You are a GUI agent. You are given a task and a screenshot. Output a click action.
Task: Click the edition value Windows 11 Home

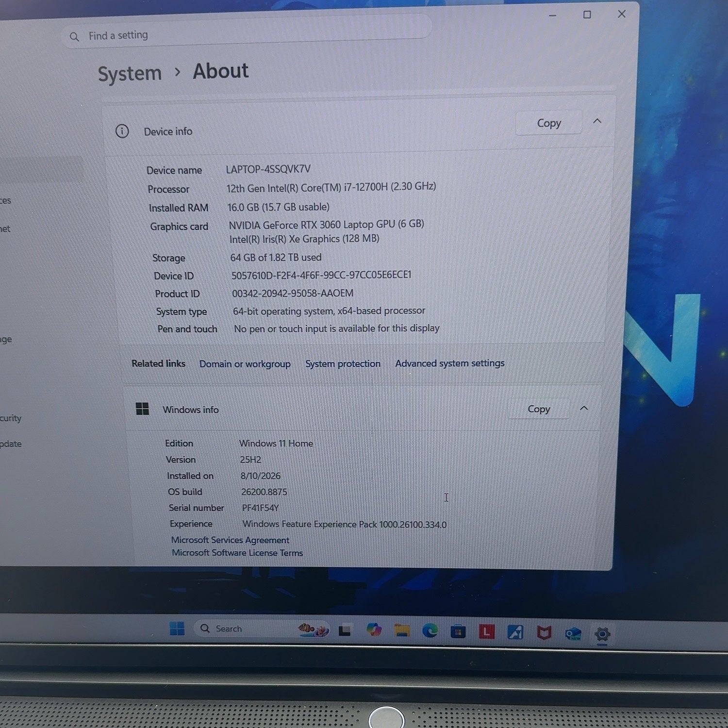point(276,443)
